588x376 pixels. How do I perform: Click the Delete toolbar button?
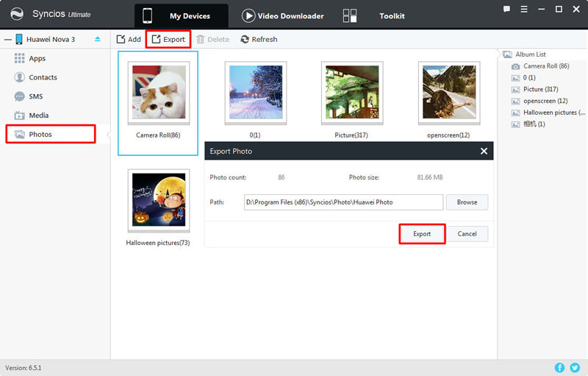(213, 39)
